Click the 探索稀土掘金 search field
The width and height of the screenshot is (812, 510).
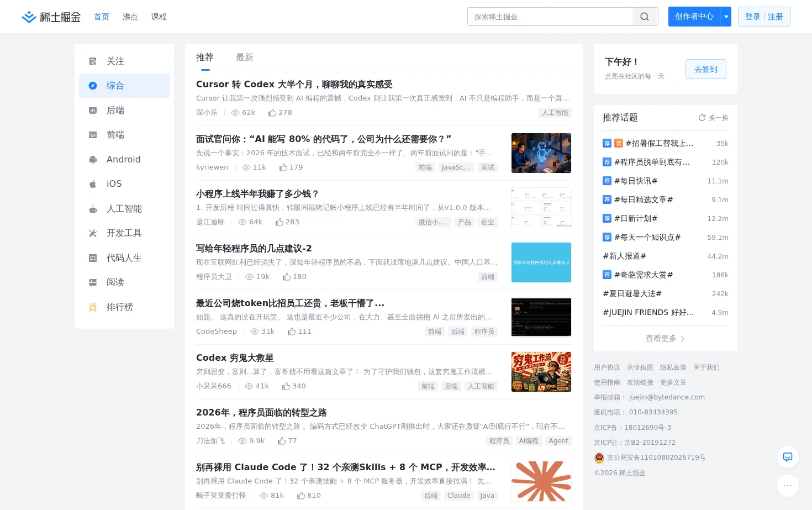pyautogui.click(x=550, y=17)
